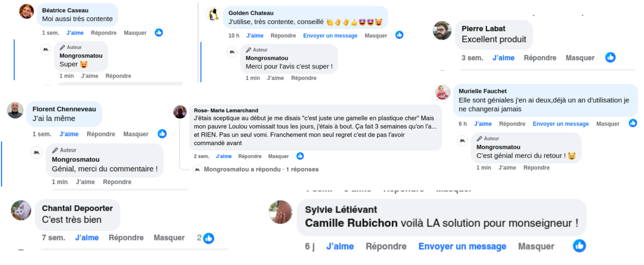Open Pierre Labat's profile picture
The width and height of the screenshot is (644, 265).
[442, 31]
